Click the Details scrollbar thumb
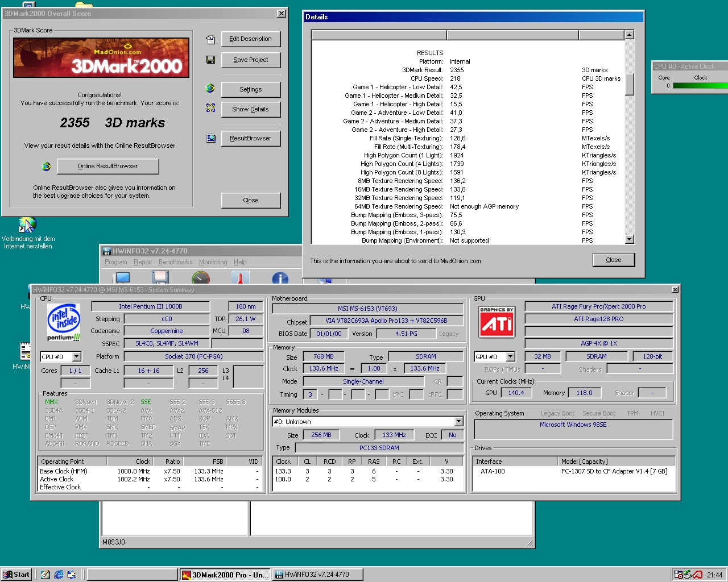 629,85
